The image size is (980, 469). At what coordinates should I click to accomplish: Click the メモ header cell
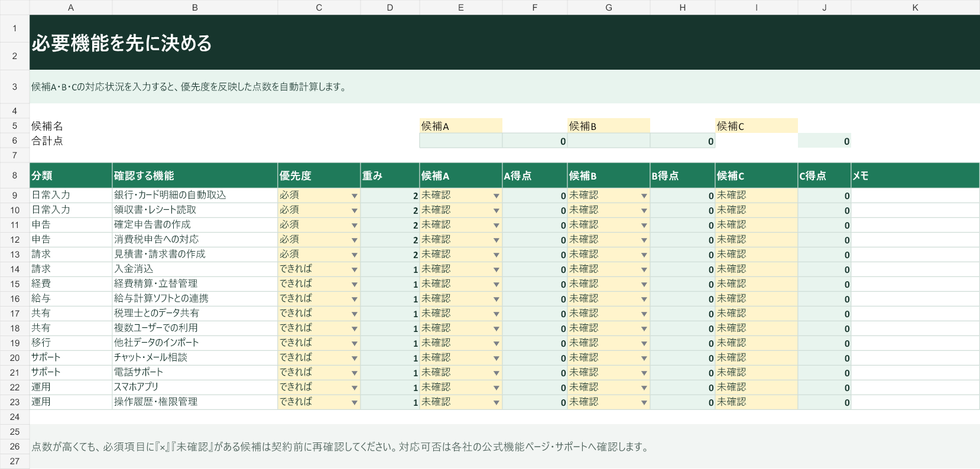(x=915, y=175)
